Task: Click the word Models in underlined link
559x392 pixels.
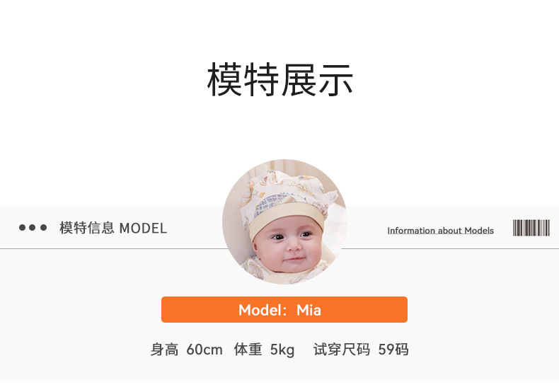Action: click(x=479, y=231)
